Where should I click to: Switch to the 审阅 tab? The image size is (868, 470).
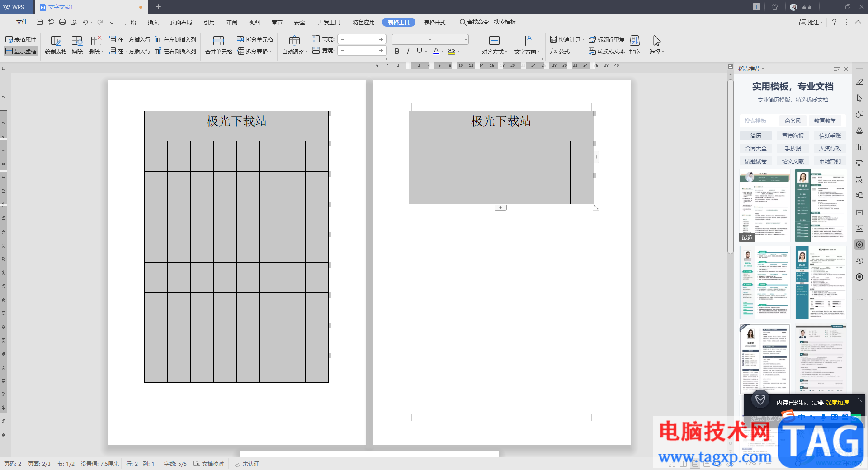pos(232,22)
